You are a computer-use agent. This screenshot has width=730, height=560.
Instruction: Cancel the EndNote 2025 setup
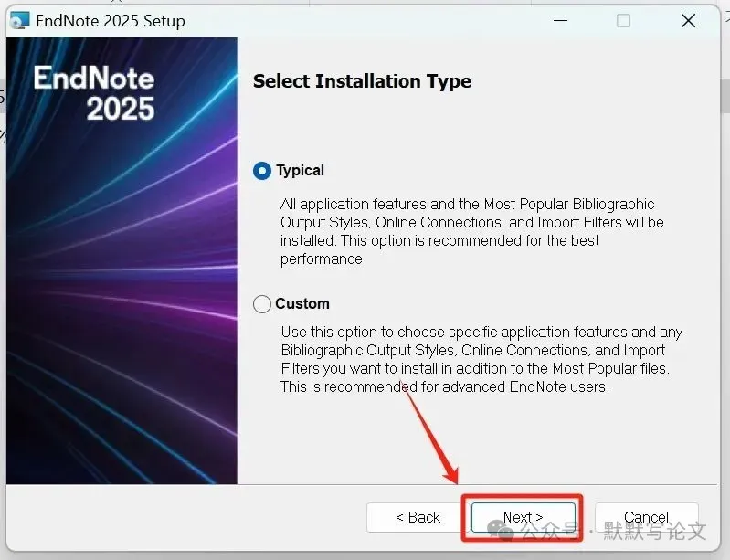646,517
